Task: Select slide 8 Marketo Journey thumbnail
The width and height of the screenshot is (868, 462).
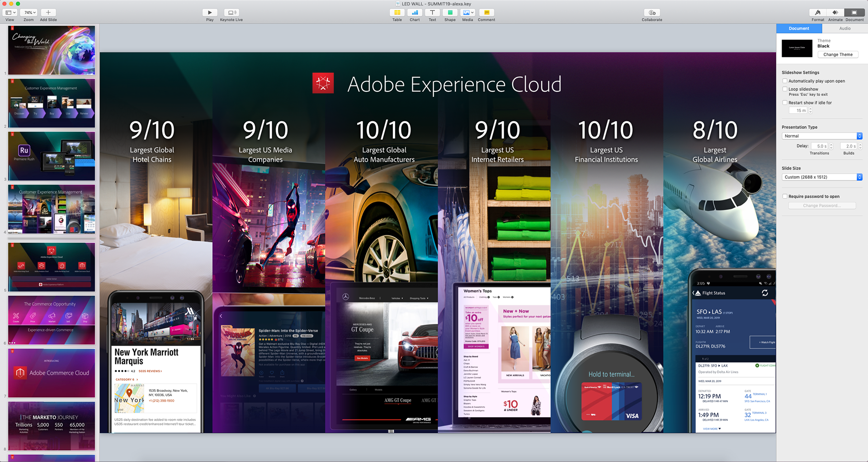Action: tap(52, 426)
